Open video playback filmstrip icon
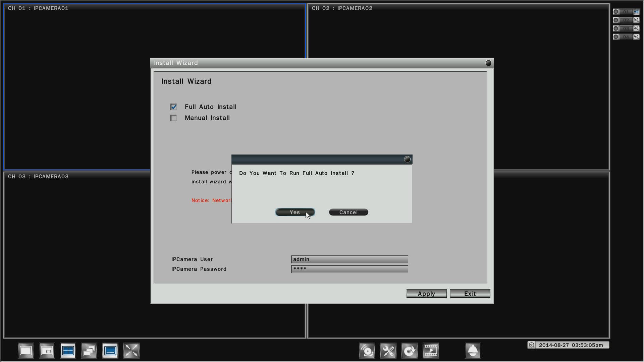This screenshot has width=644, height=362. (430, 351)
